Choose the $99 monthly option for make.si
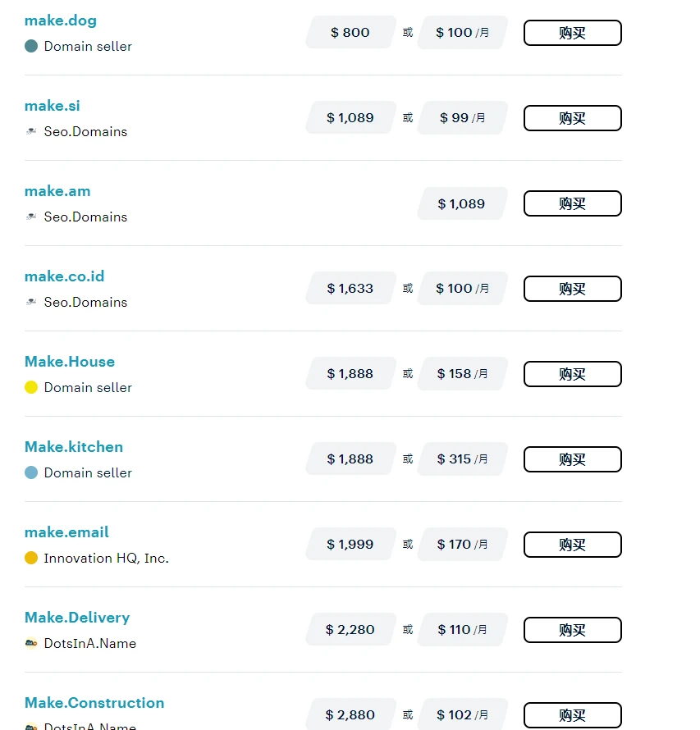The image size is (700, 730). 462,118
